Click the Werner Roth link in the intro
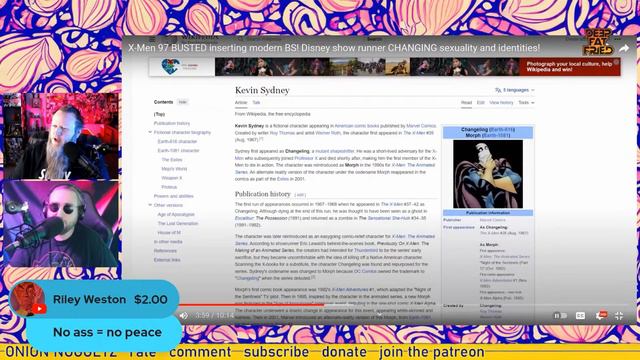 [x=328, y=133]
